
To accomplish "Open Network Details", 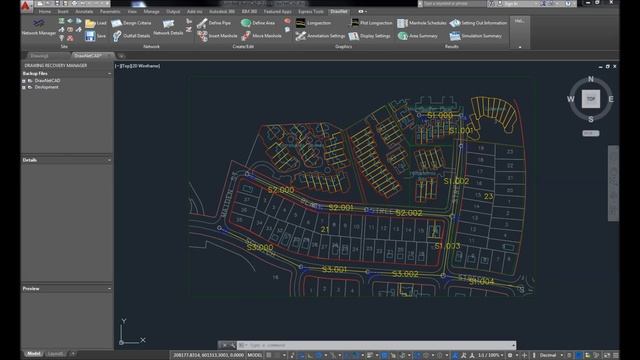I will (168, 27).
